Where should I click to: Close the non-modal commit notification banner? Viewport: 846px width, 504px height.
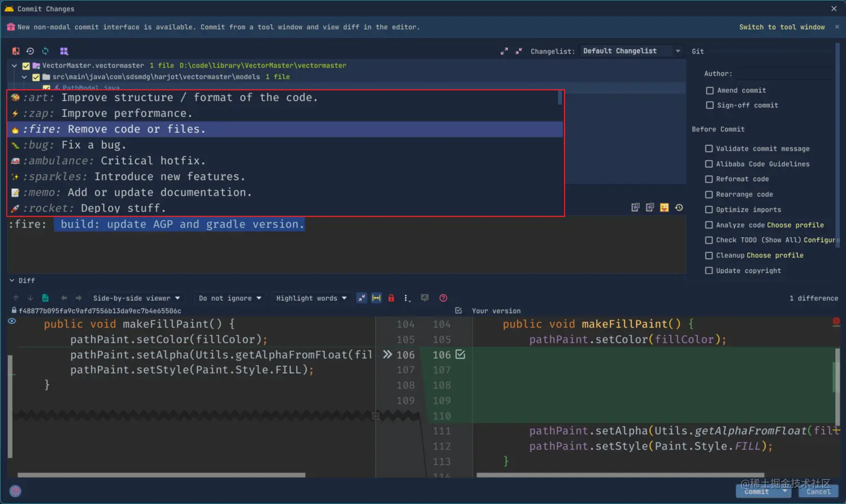coord(837,27)
